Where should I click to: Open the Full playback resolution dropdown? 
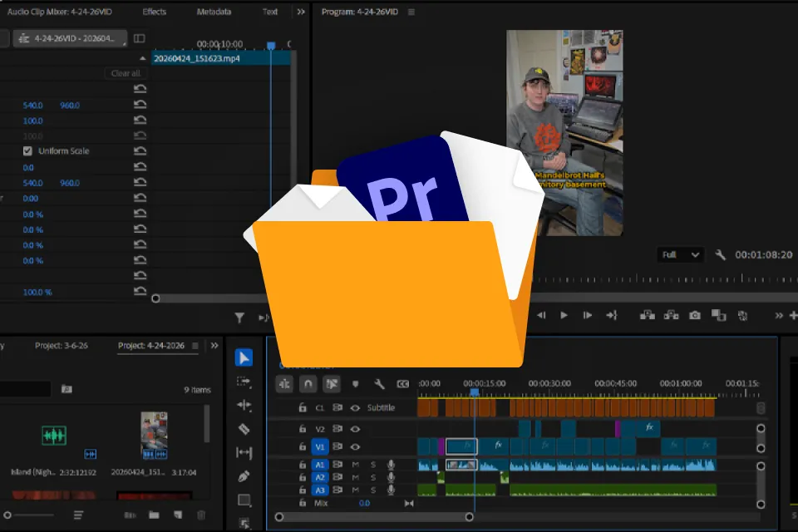681,254
